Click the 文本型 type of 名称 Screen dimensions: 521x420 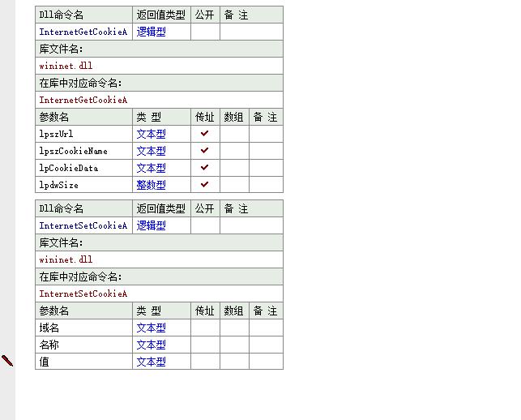pyautogui.click(x=151, y=345)
